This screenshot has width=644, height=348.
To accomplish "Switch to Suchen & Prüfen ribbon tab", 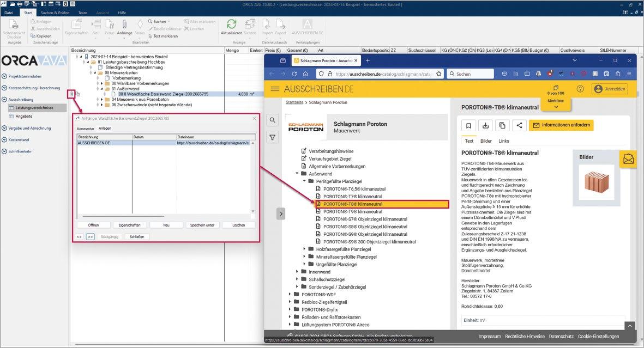I will coord(55,13).
